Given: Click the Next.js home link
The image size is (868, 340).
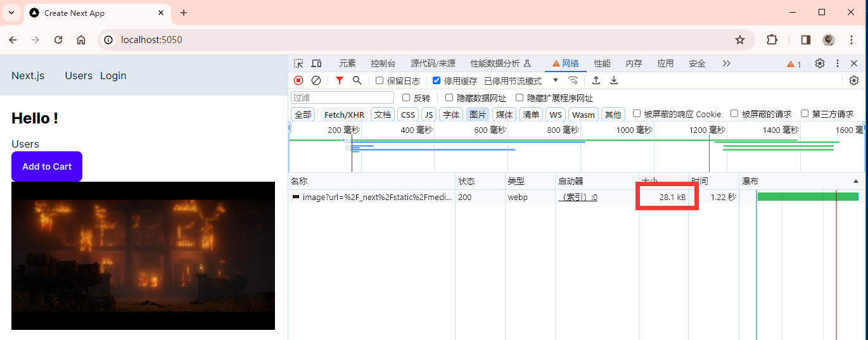Looking at the screenshot, I should pyautogui.click(x=28, y=75).
